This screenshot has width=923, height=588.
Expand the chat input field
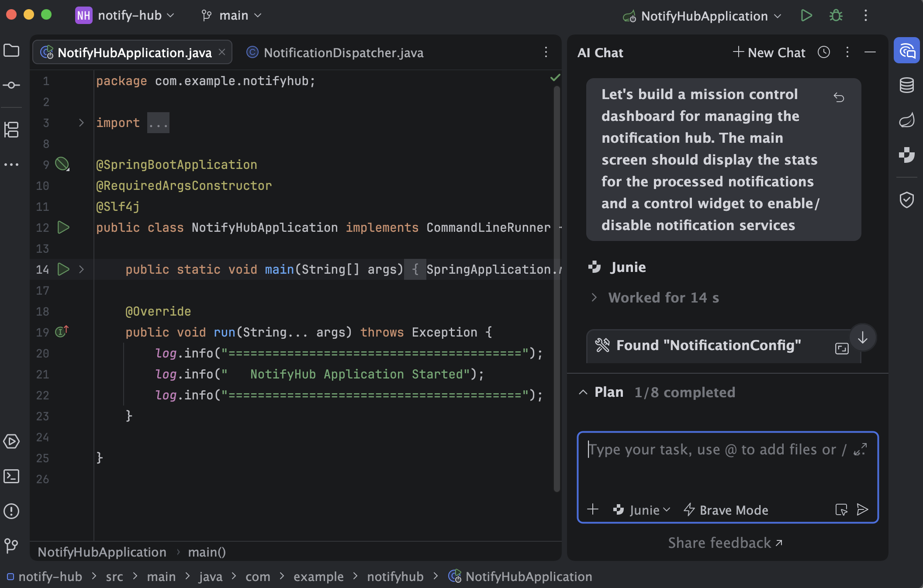(861, 449)
